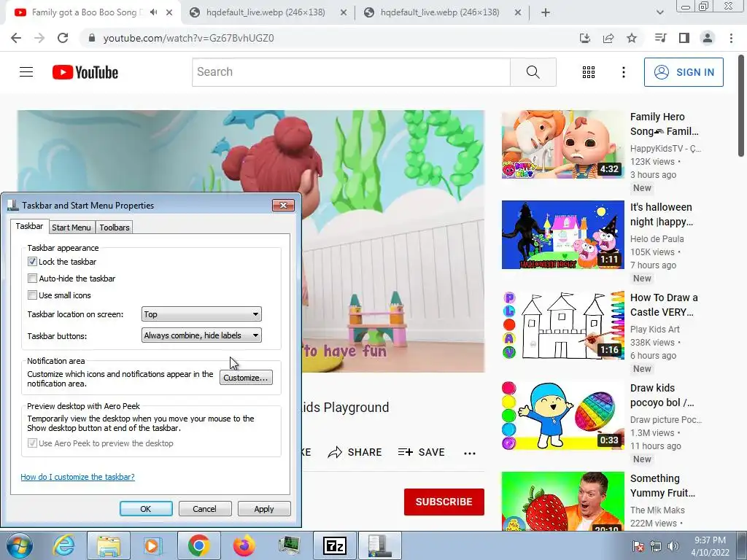The height and width of the screenshot is (560, 747).
Task: Switch to the Start Menu tab
Action: (x=71, y=227)
